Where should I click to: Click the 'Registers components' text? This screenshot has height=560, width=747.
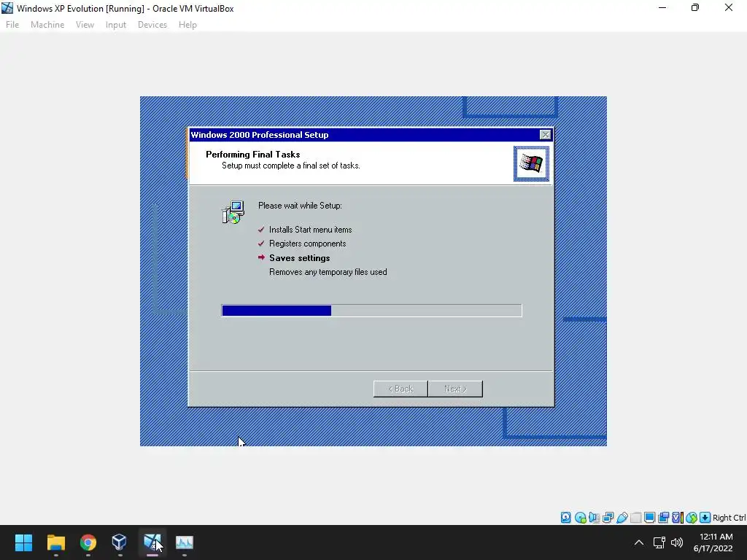308,244
